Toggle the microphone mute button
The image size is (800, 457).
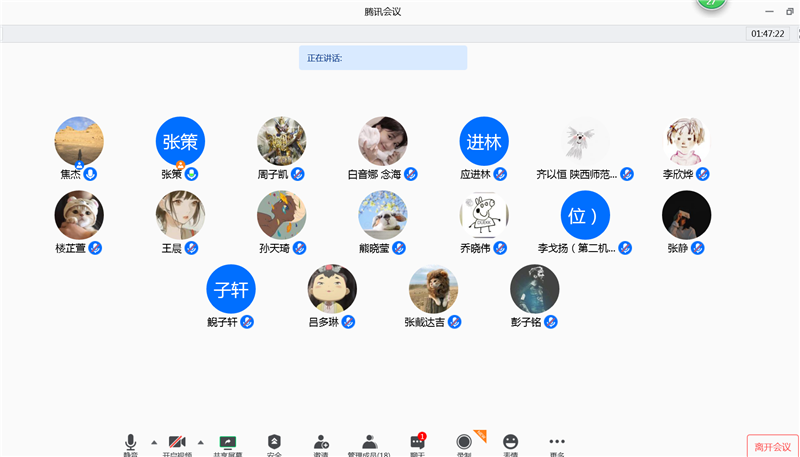click(131, 442)
